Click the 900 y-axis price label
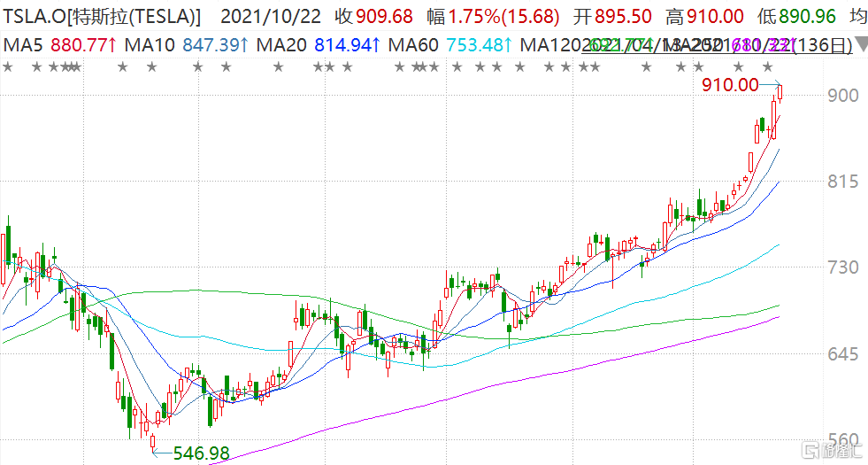Viewport: 868px width, 465px height. click(x=843, y=96)
